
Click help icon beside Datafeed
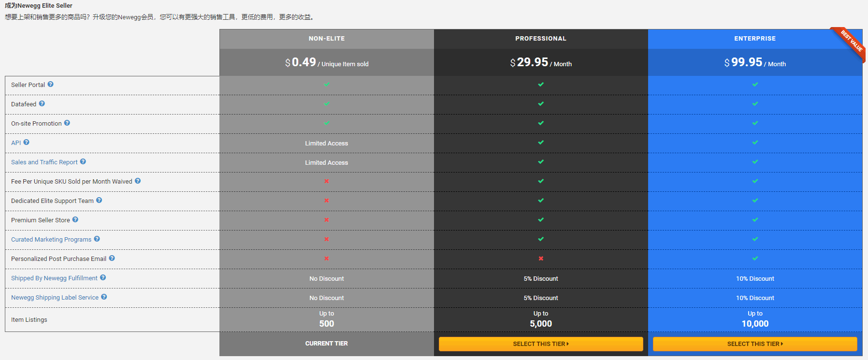coord(42,103)
